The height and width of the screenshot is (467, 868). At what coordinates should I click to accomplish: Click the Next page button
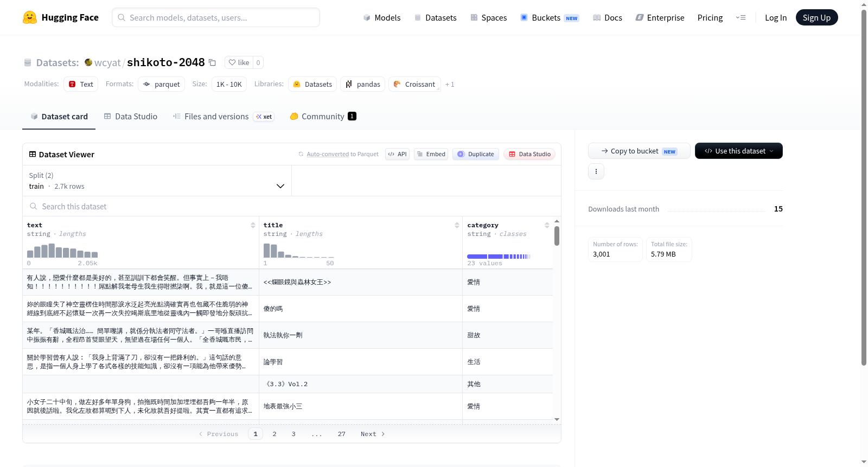pyautogui.click(x=373, y=434)
